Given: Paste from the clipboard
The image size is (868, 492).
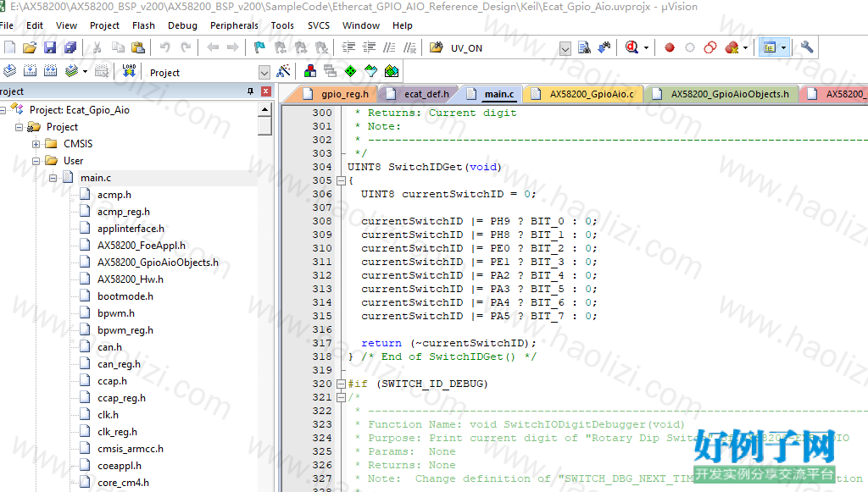Looking at the screenshot, I should [x=138, y=47].
